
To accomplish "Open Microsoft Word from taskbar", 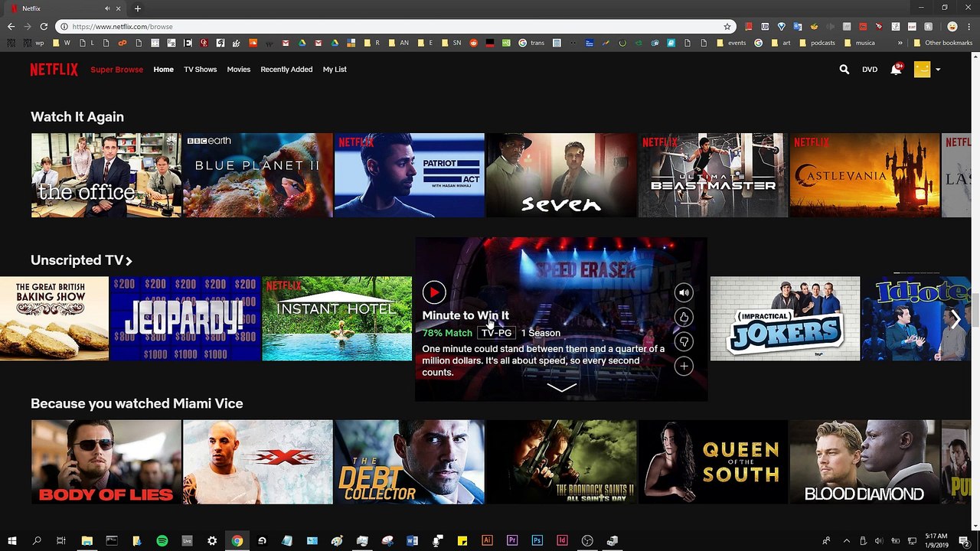I will pyautogui.click(x=412, y=541).
